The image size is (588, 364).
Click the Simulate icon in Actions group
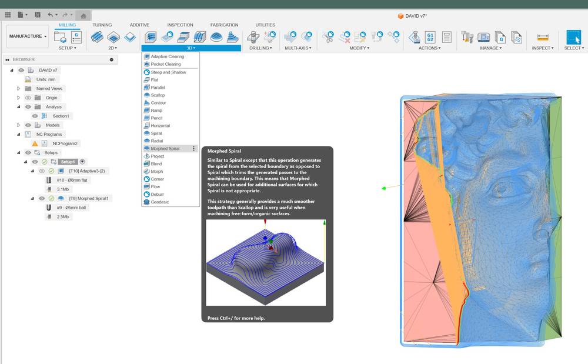(x=415, y=37)
